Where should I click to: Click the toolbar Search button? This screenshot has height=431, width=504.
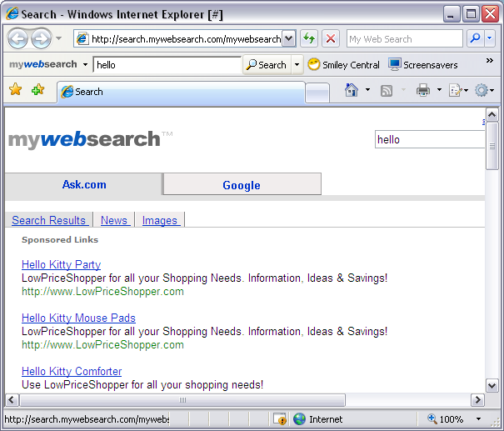tap(267, 65)
